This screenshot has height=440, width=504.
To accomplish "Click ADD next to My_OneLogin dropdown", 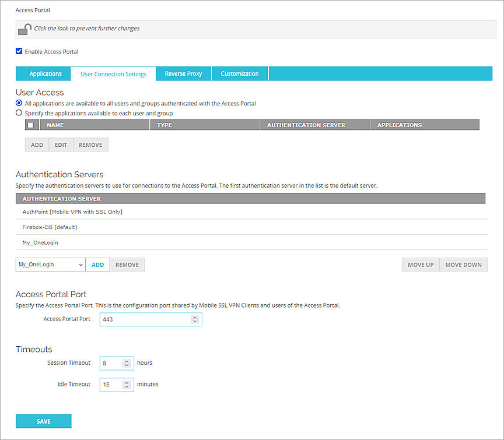I will (97, 264).
